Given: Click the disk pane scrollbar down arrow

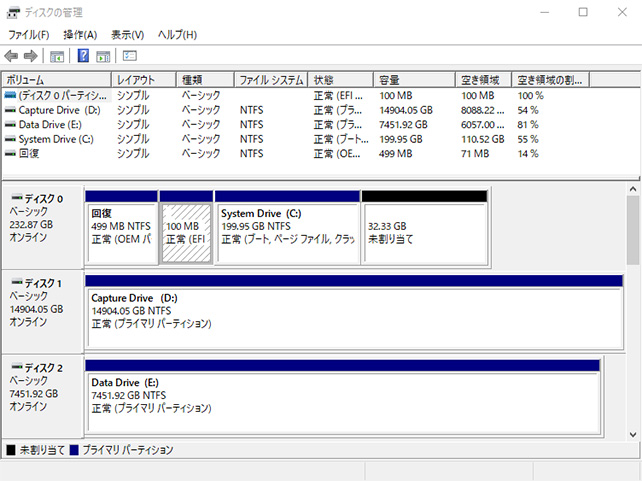Looking at the screenshot, I should pos(633,435).
